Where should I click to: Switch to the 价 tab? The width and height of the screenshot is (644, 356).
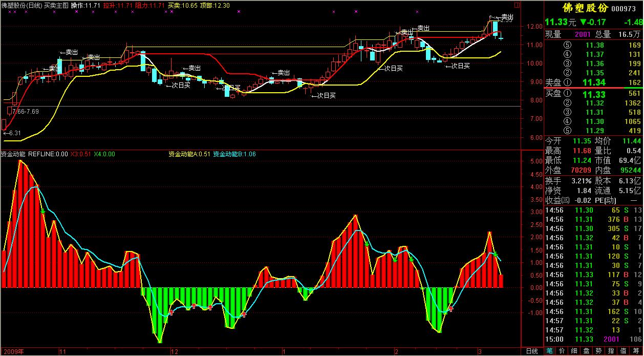pyautogui.click(x=562, y=351)
